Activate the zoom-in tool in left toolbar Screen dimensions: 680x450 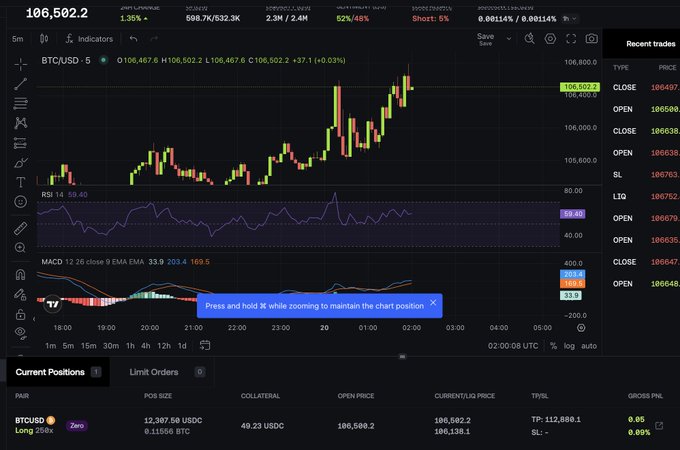20,248
